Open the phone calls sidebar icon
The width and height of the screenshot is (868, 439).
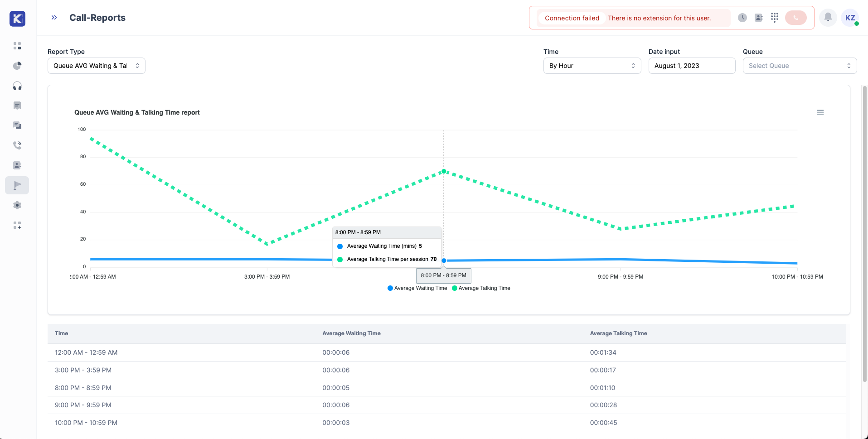click(17, 145)
